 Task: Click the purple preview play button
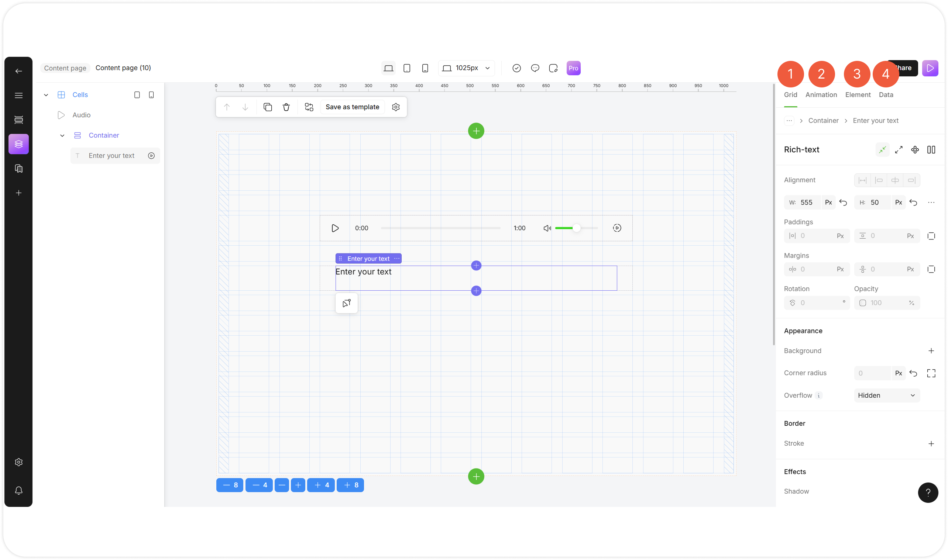point(930,68)
